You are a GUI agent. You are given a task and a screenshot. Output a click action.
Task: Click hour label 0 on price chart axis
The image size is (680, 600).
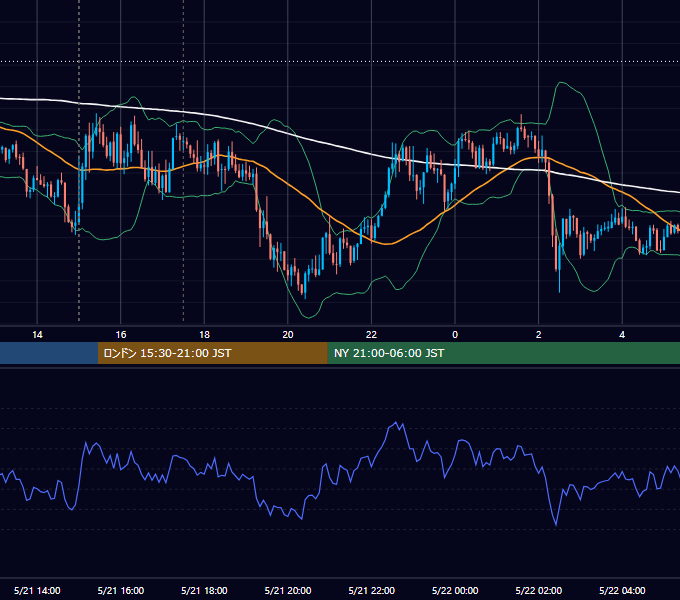455,335
